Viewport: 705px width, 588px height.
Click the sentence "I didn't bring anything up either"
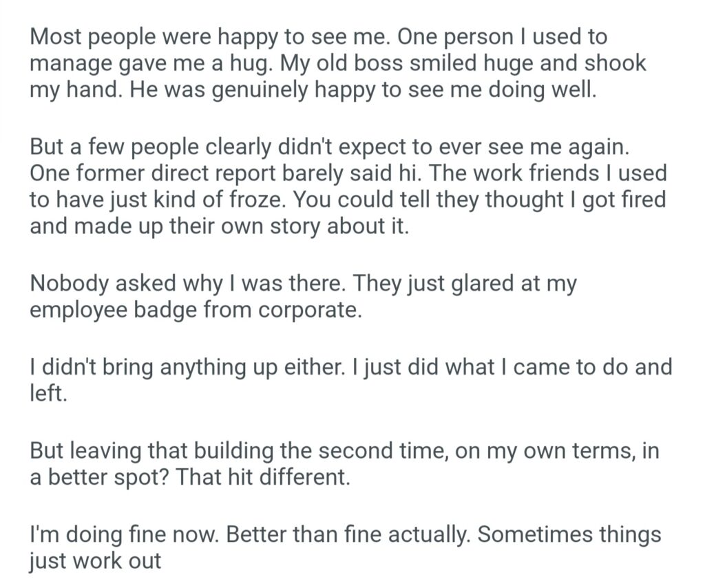pos(185,368)
